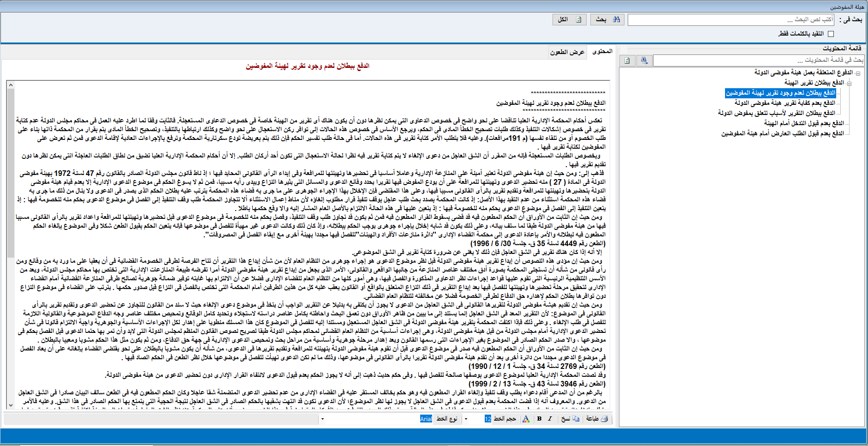The height and width of the screenshot is (446, 868).
Task: Click the refresh icon in contents panel
Action: coord(627,60)
